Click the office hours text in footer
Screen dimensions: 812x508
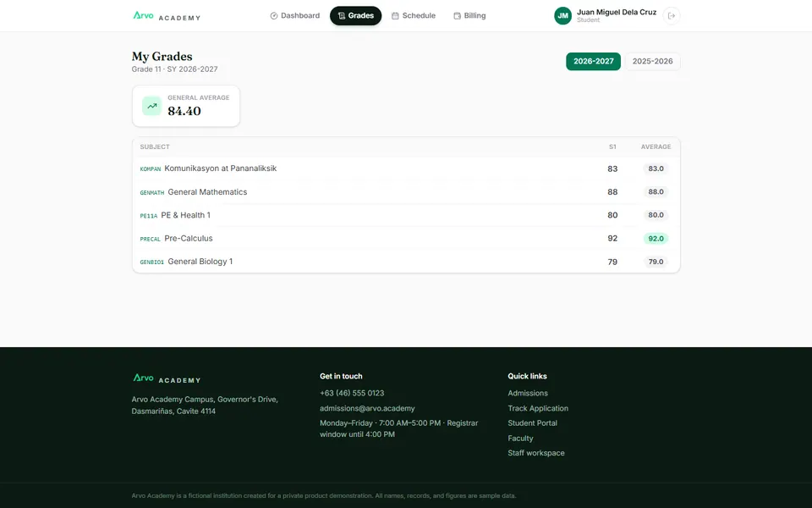(398, 428)
